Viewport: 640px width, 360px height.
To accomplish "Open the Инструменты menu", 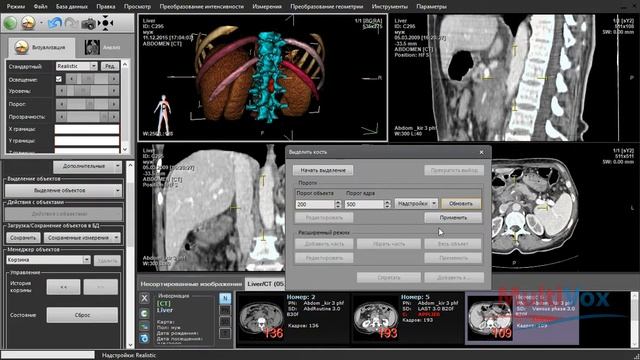I will tap(389, 7).
